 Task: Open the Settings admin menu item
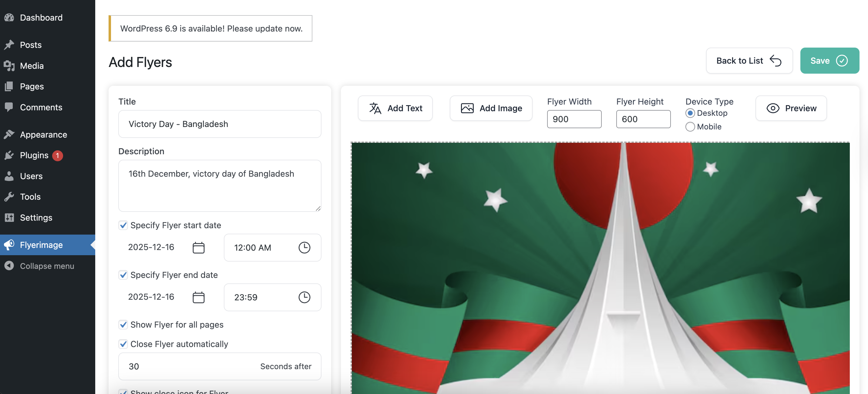(36, 218)
